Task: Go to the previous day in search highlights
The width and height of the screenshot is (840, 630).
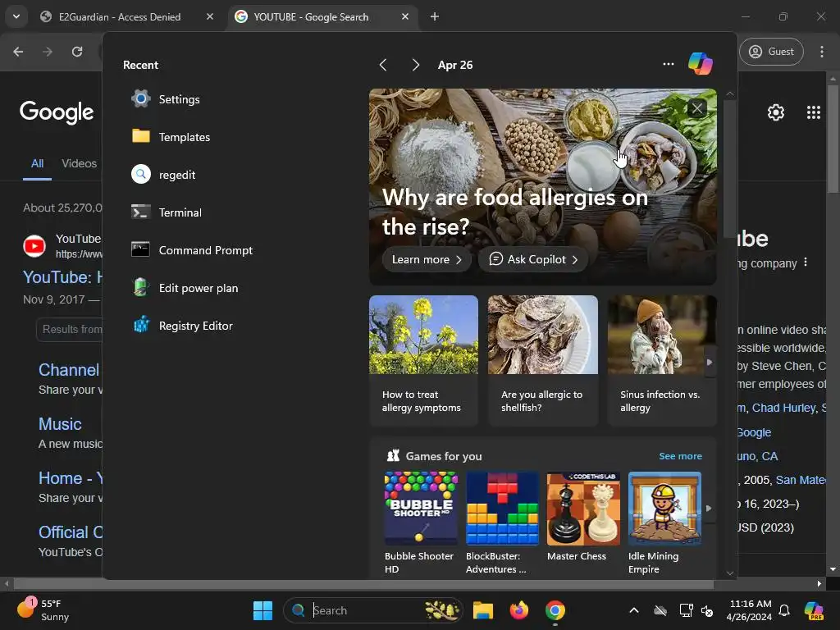Action: click(382, 65)
